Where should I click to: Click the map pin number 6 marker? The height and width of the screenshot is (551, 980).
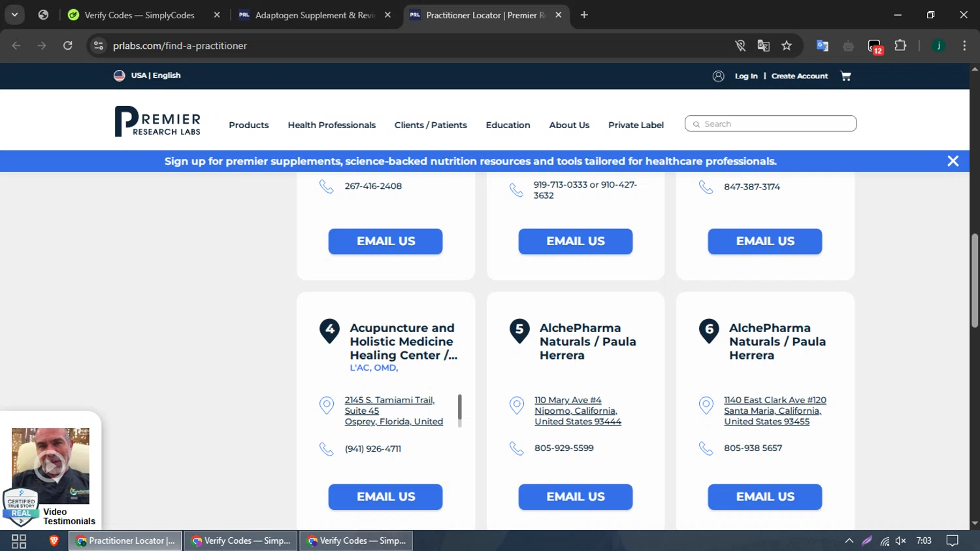(x=709, y=330)
